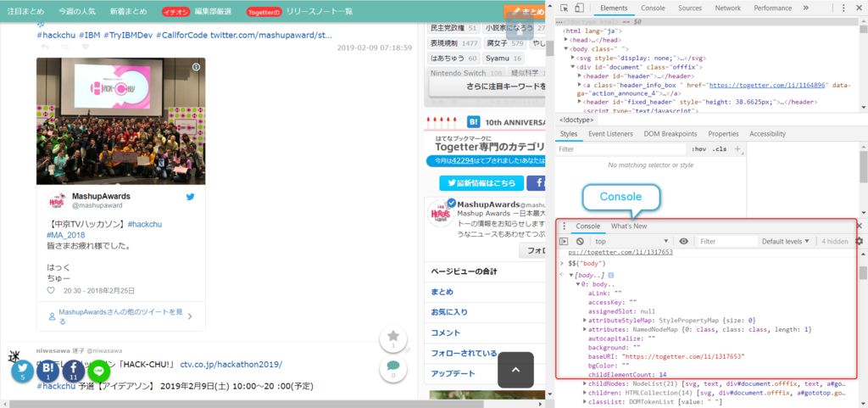Go to page top arrow button
This screenshot has width=868, height=408.
[515, 369]
